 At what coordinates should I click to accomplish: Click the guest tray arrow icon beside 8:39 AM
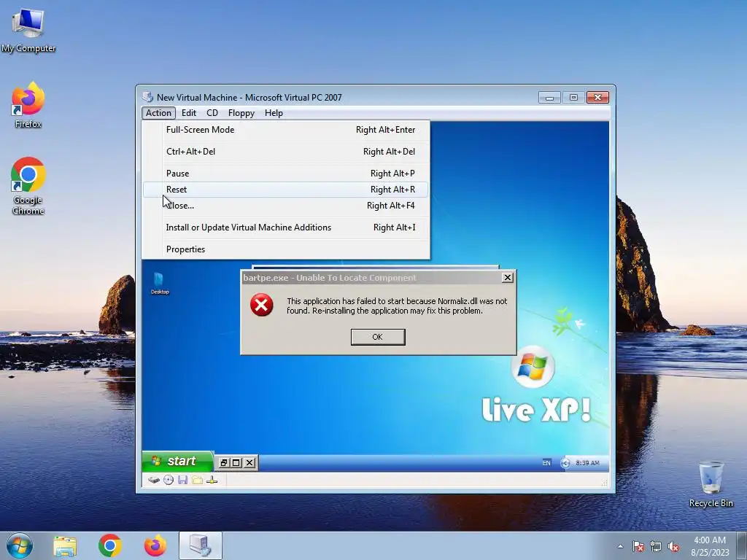pyautogui.click(x=565, y=463)
